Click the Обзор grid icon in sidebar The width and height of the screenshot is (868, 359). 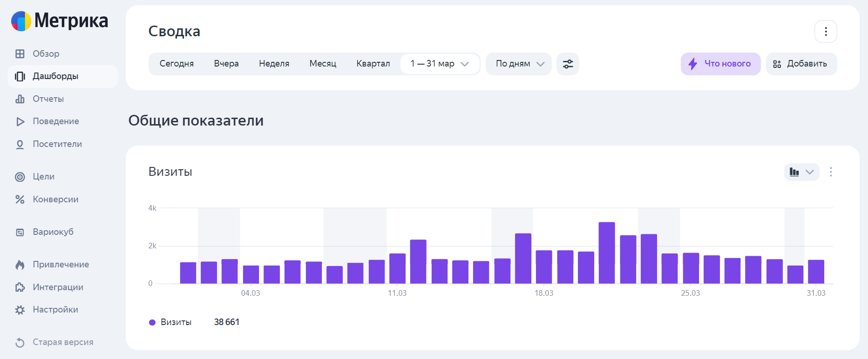pyautogui.click(x=20, y=54)
